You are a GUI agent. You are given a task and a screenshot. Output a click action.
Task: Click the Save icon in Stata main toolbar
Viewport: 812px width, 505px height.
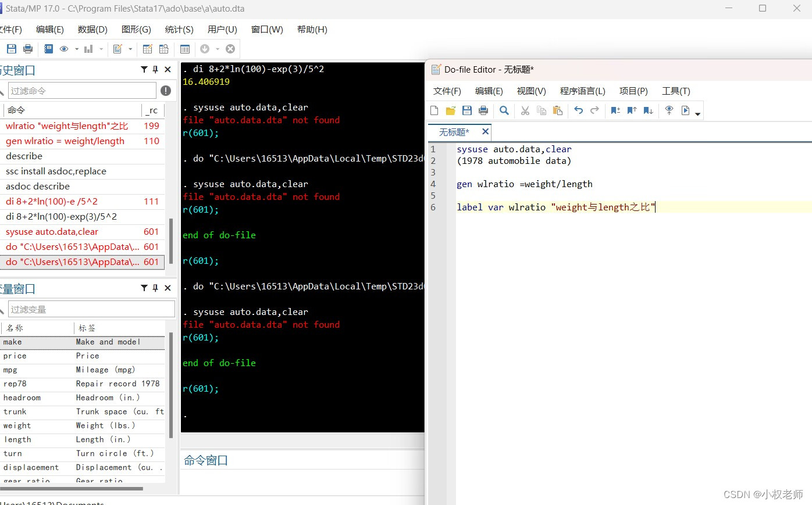coord(12,49)
